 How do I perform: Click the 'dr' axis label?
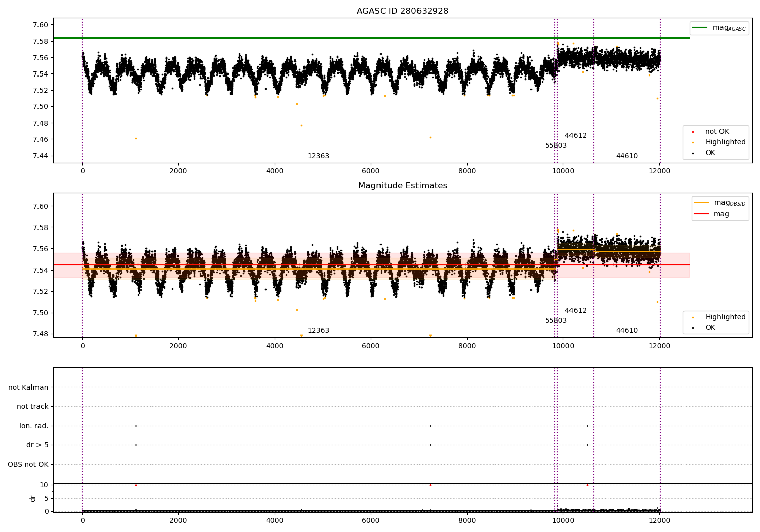click(33, 498)
